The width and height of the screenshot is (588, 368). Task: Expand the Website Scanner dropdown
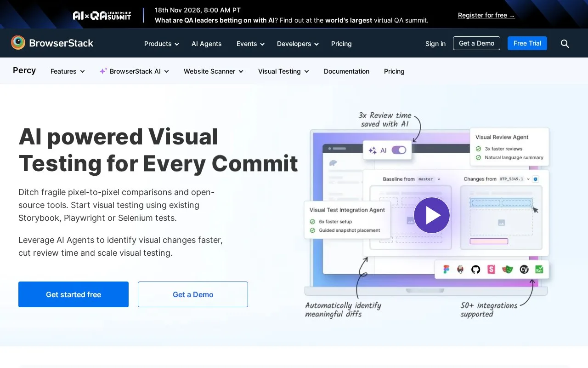click(214, 71)
